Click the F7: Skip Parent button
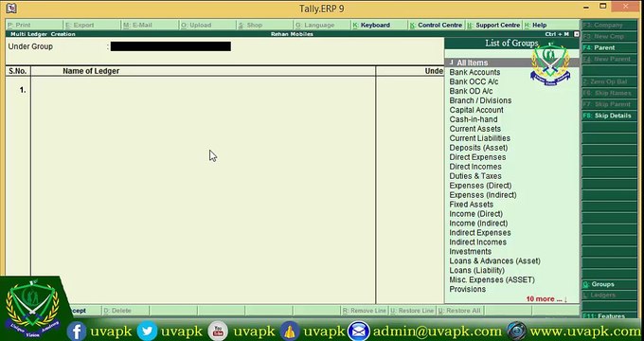Screen dimensions: 644x341 coord(609,104)
